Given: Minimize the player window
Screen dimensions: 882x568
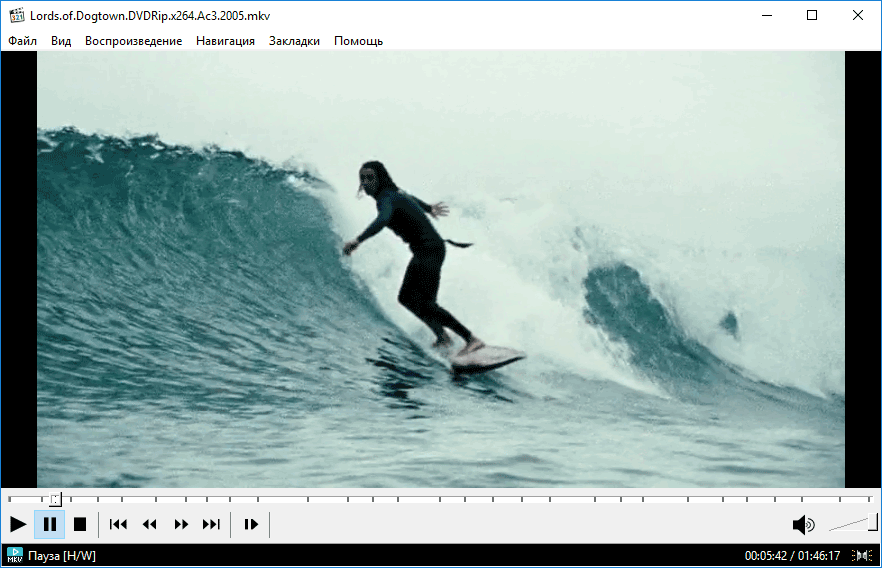Looking at the screenshot, I should tap(767, 15).
